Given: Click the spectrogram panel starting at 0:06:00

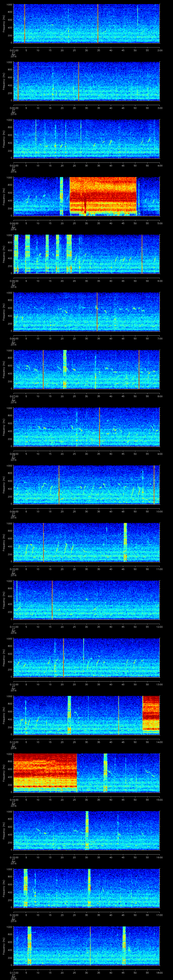Looking at the screenshot, I should (87, 312).
